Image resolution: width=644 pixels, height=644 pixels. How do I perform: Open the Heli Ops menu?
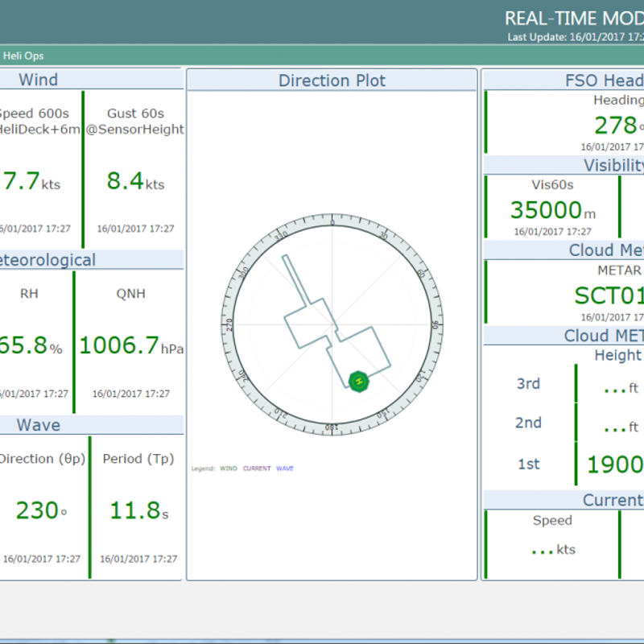tap(23, 56)
